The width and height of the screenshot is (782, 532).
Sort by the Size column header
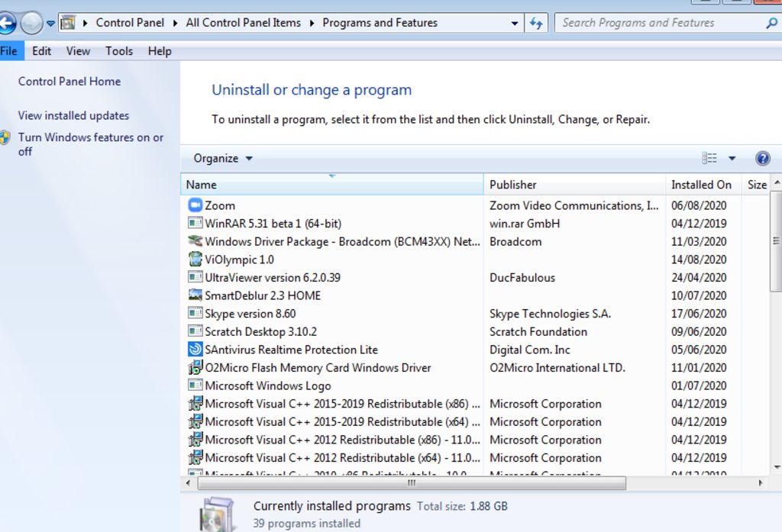tap(757, 185)
